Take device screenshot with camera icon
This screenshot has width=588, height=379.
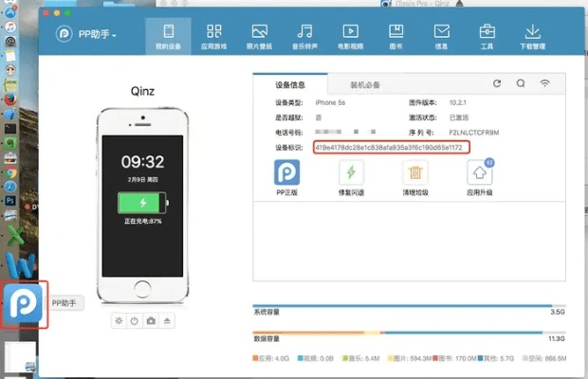(151, 321)
